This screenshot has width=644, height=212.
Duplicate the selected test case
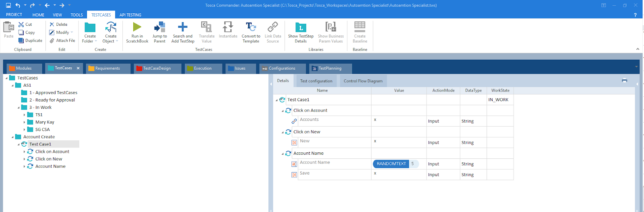coord(30,40)
